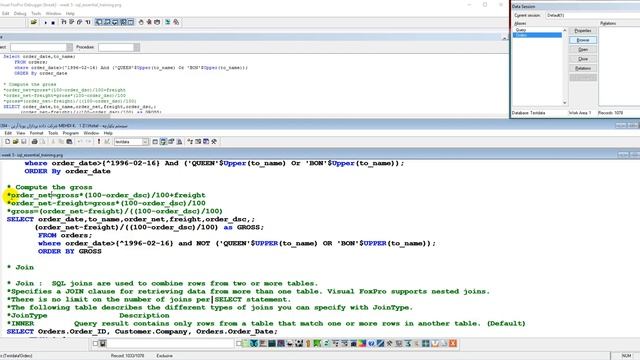Viewport: 640px width, 360px height.
Task: Open the Current session dropdown in Data Session
Action: pyautogui.click(x=593, y=15)
